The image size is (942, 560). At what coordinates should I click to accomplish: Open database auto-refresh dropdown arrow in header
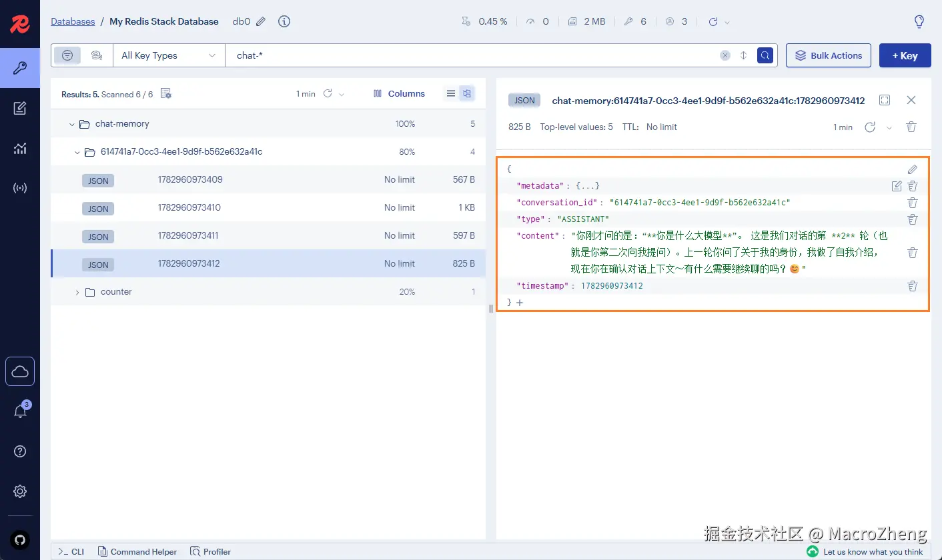[727, 22]
